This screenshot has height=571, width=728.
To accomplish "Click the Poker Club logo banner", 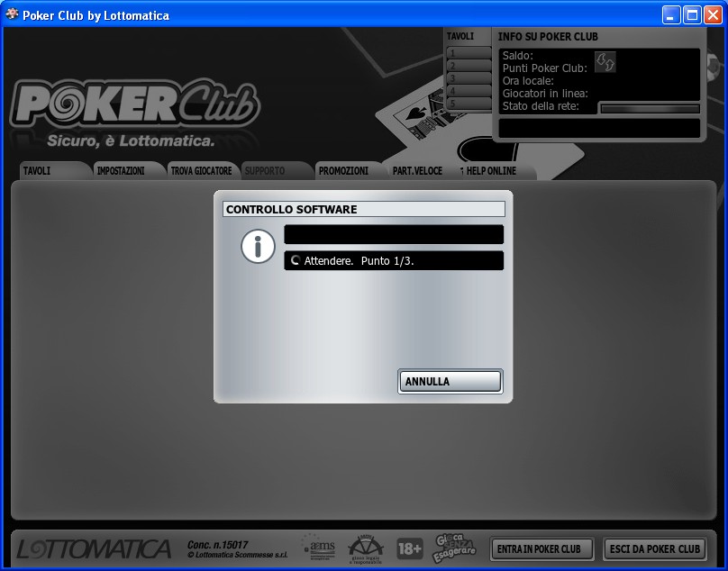I will (x=135, y=113).
